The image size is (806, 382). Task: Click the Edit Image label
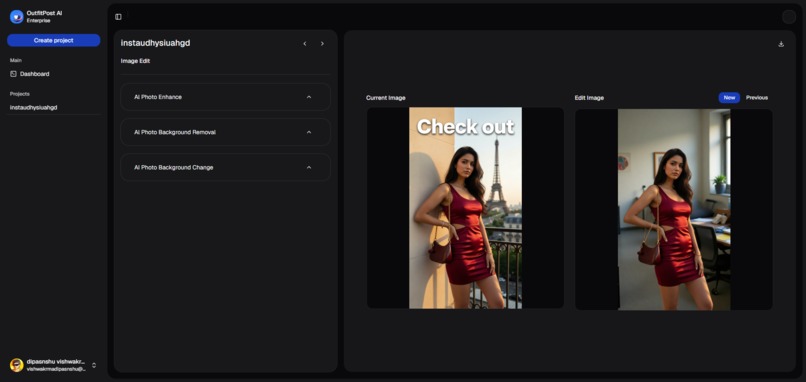(589, 98)
